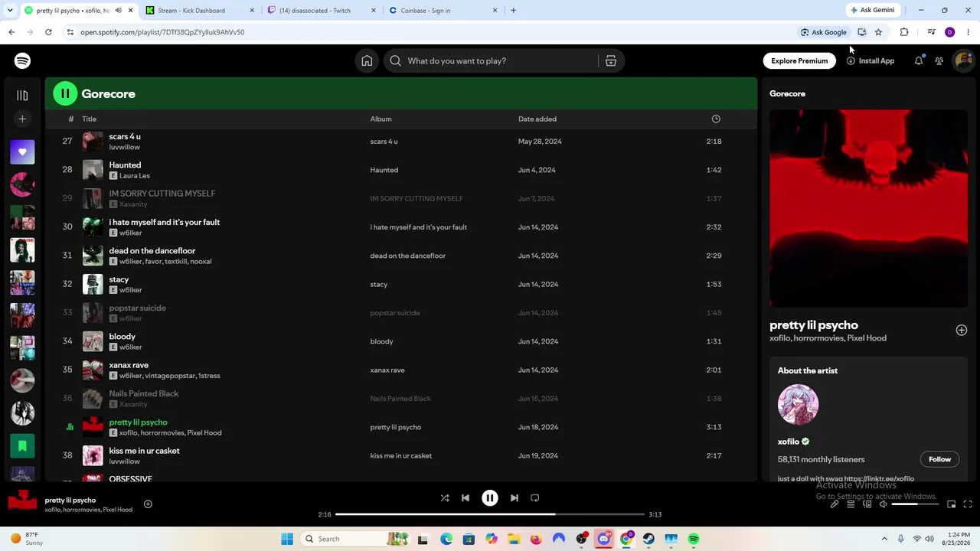Image resolution: width=980 pixels, height=551 pixels.
Task: Add playing song to Liked Songs in player bar
Action: [x=148, y=504]
